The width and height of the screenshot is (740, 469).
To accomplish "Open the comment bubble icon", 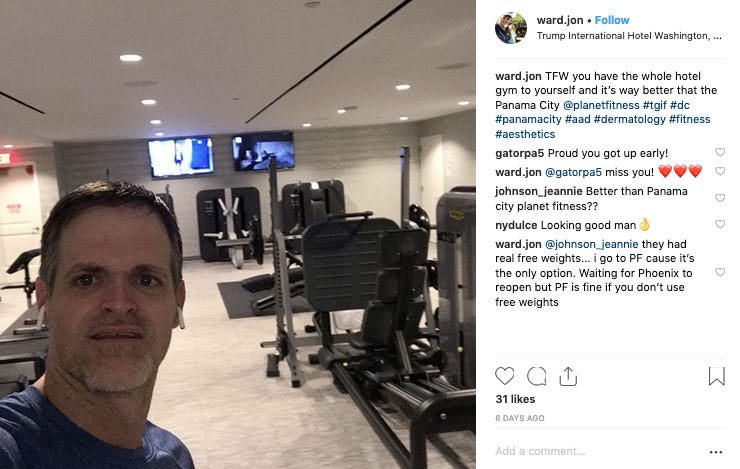I will click(x=537, y=376).
